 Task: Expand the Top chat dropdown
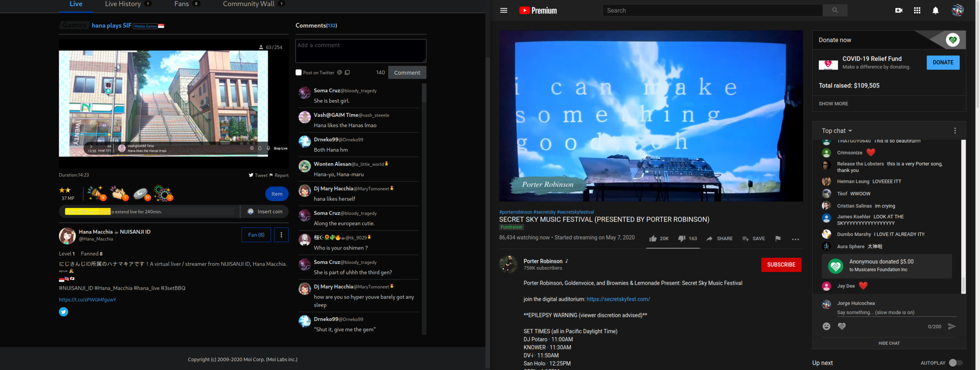(837, 131)
